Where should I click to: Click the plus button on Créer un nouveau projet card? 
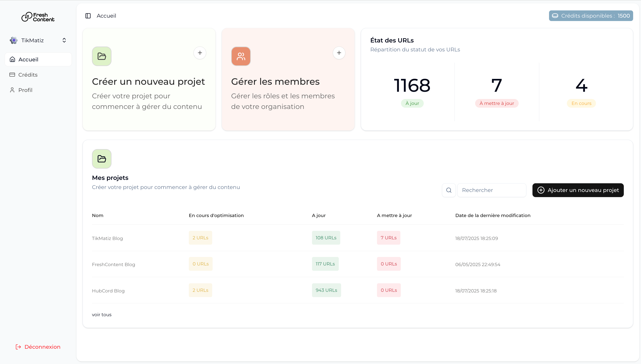pyautogui.click(x=200, y=53)
